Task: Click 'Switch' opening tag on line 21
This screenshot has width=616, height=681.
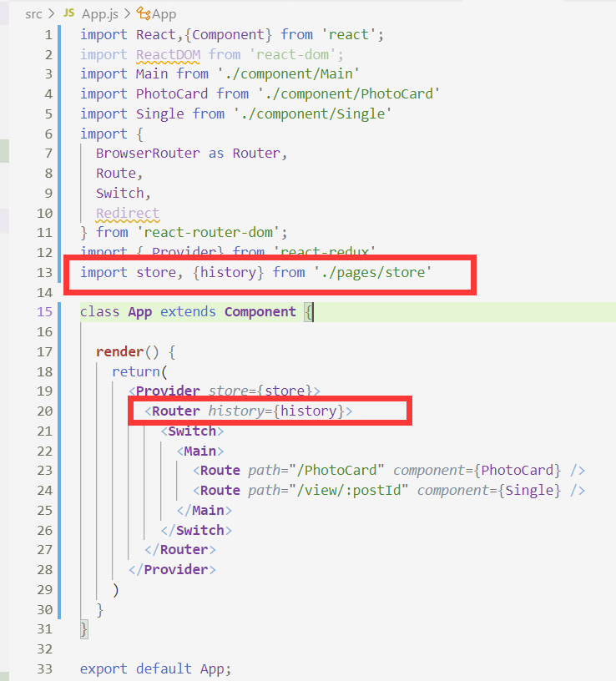Action: point(192,431)
